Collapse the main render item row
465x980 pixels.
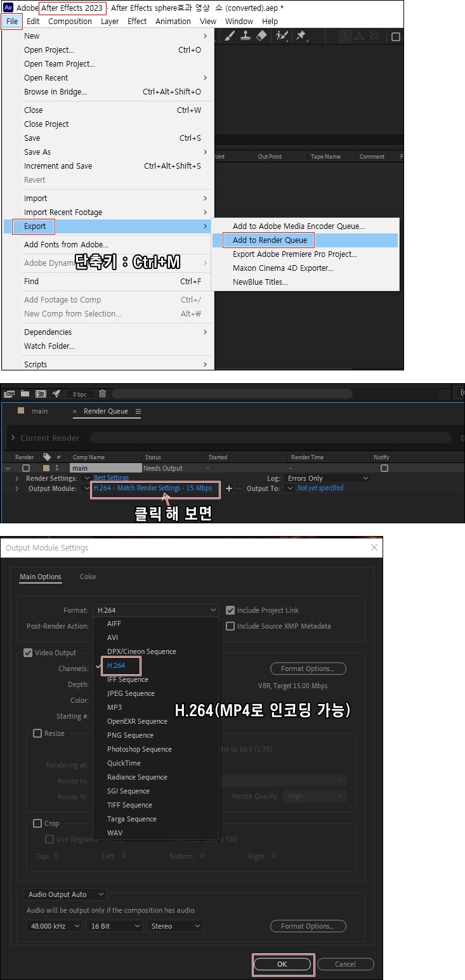(x=8, y=468)
